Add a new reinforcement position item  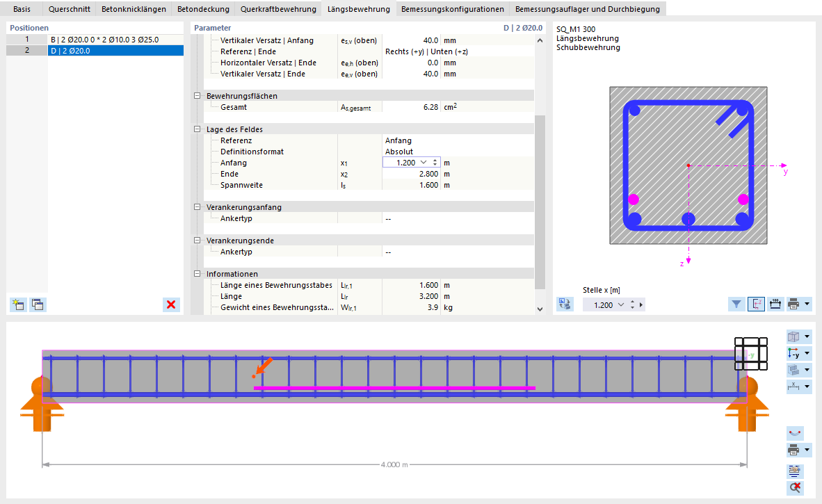coord(18,305)
